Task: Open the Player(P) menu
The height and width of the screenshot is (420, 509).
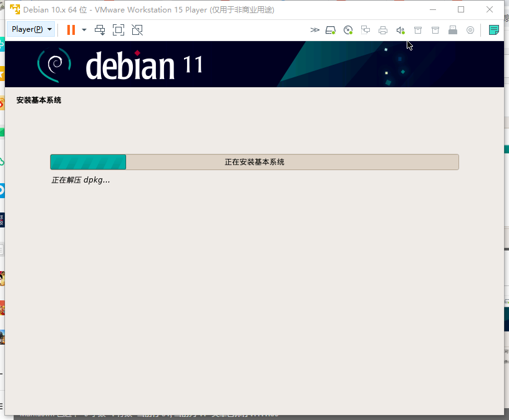Action: [31, 29]
